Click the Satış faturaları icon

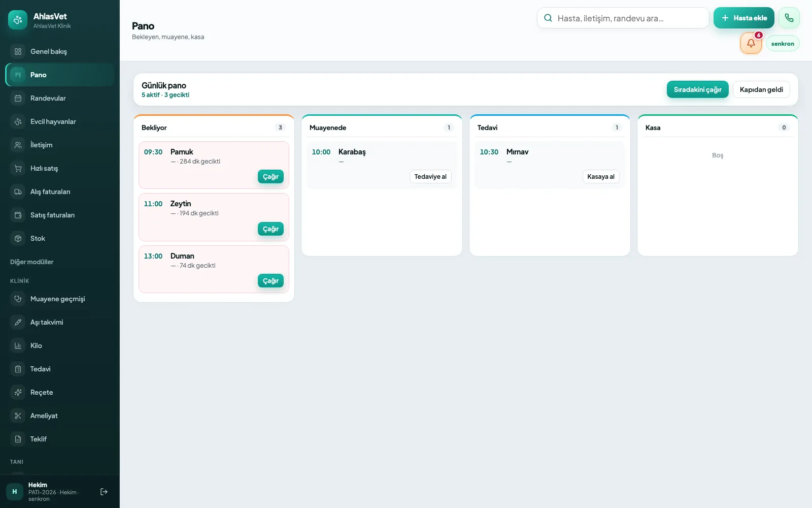pos(18,215)
